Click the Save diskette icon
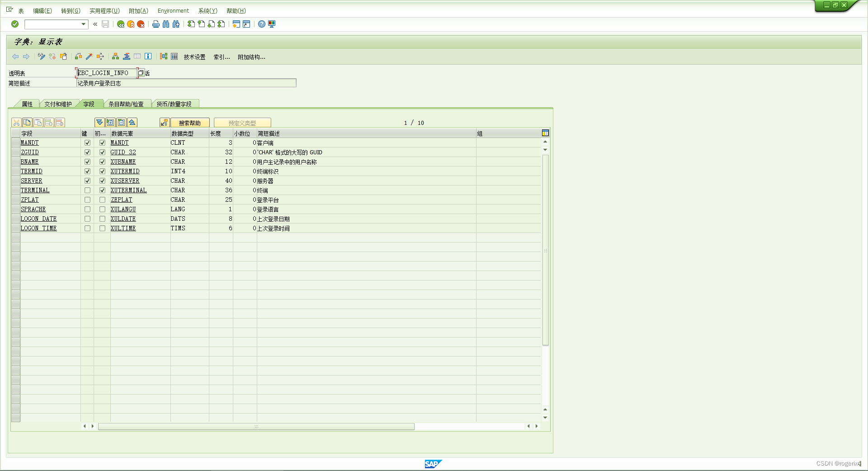Viewport: 868px width, 471px height. click(x=105, y=24)
